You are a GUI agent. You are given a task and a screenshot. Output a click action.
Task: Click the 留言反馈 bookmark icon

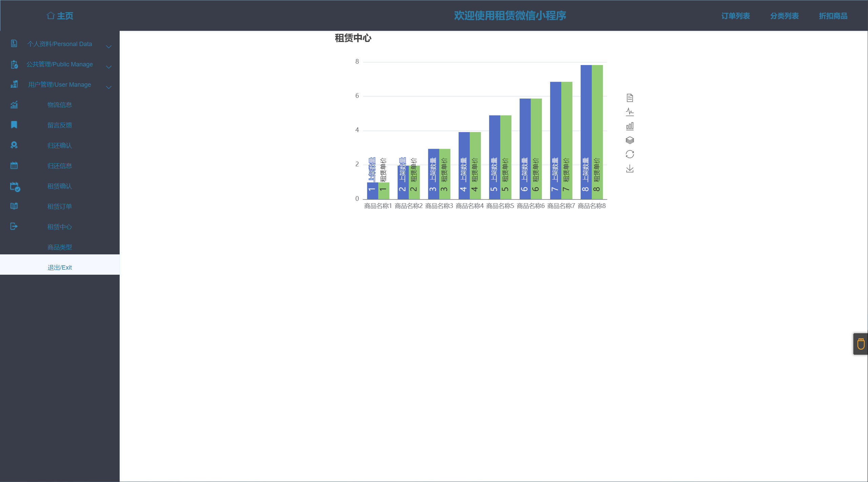click(14, 125)
